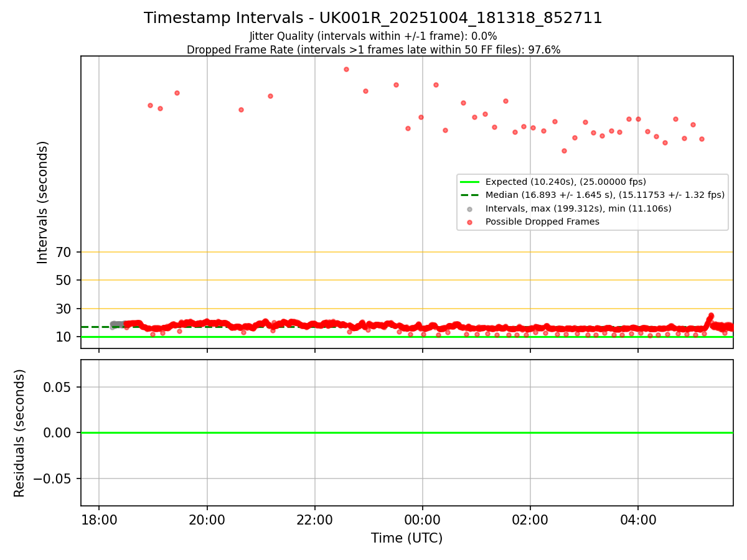Click the Residuals (seconds) y-axis label
This screenshot has width=747, height=560.
[20, 433]
